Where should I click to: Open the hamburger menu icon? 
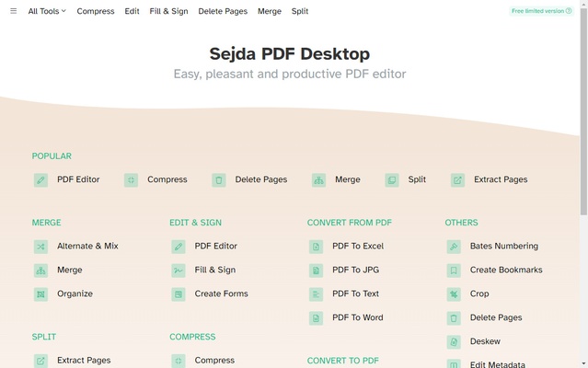pos(14,11)
